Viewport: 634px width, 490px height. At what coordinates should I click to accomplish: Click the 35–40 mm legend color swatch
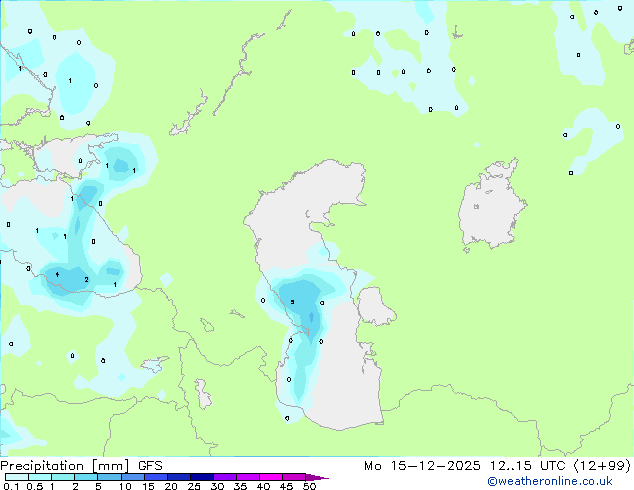point(247,477)
